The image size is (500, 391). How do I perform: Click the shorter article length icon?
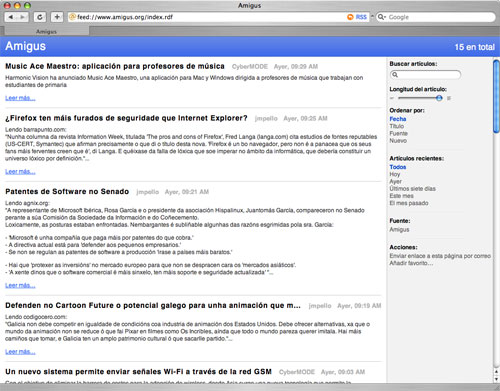click(x=392, y=98)
